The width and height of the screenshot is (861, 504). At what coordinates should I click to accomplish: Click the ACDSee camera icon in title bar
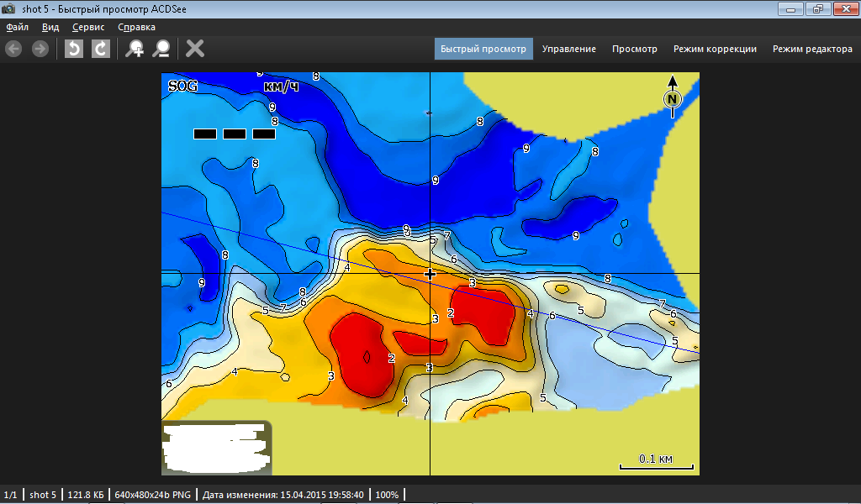[9, 9]
